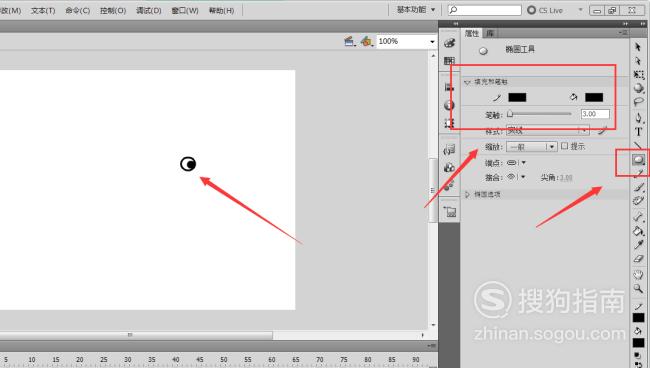
Task: Toggle the 提示 stroke hinting checkbox
Action: [x=564, y=146]
